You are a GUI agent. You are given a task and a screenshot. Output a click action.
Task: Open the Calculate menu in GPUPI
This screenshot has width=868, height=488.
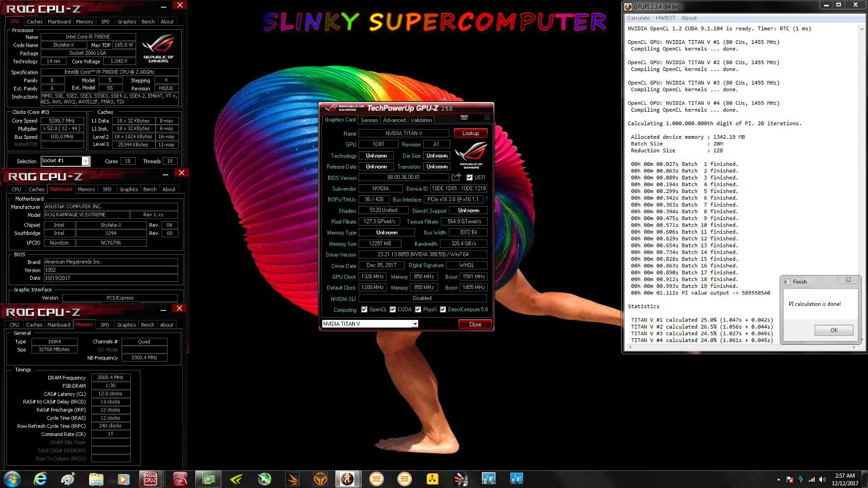pos(639,18)
